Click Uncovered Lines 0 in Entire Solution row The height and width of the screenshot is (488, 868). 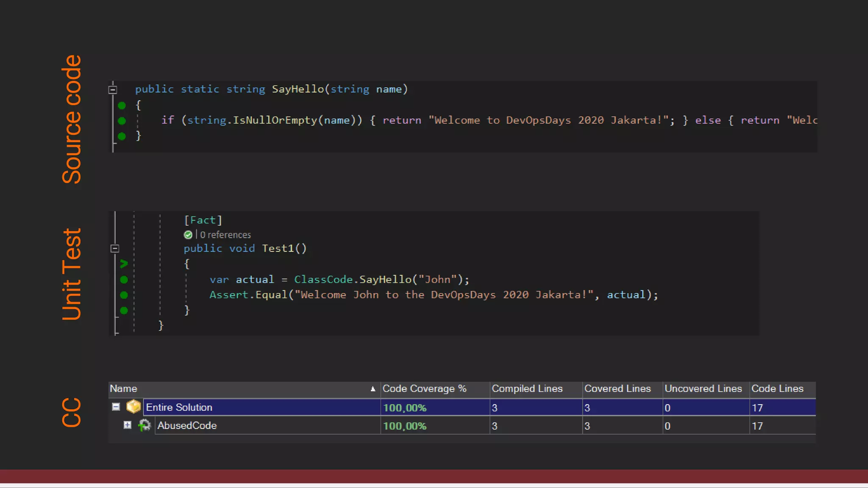[668, 408]
